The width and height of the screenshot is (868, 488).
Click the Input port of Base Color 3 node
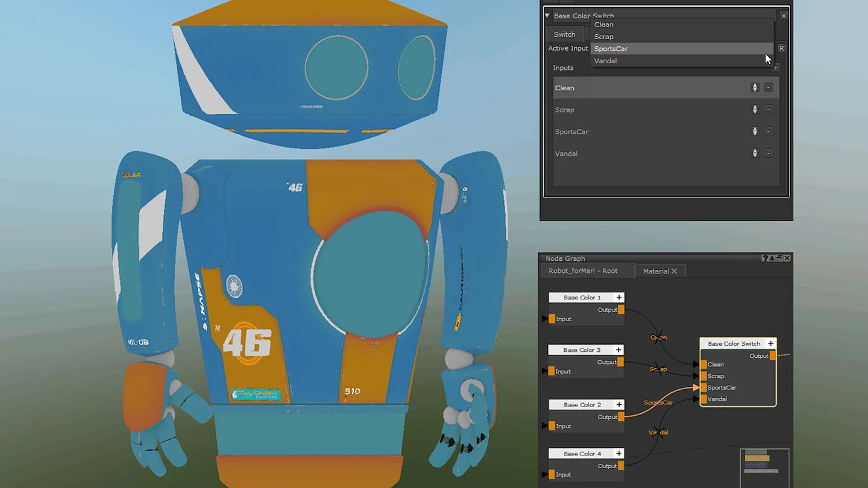pos(552,372)
